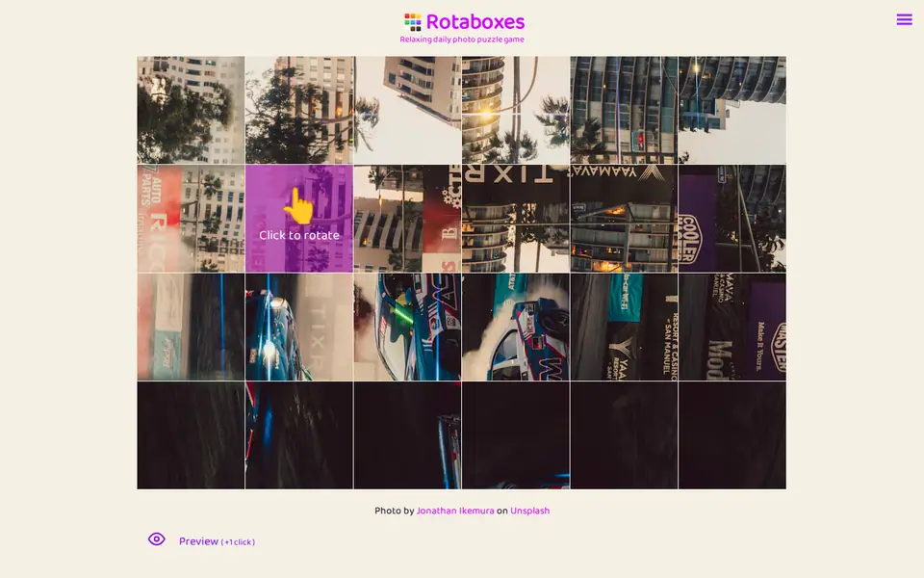Rotate the top-left corner tree and building tile
The image size is (924, 578).
pos(191,110)
